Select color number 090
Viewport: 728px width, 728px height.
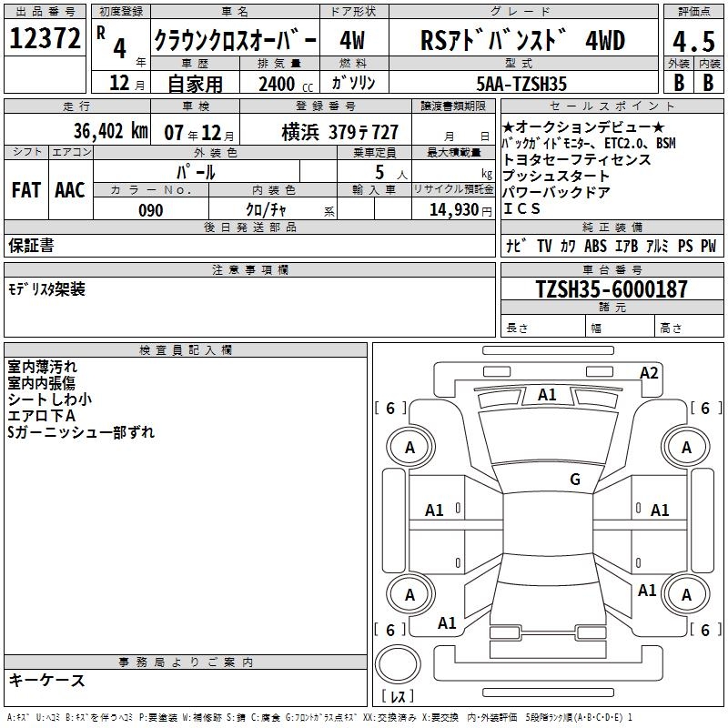pyautogui.click(x=151, y=211)
